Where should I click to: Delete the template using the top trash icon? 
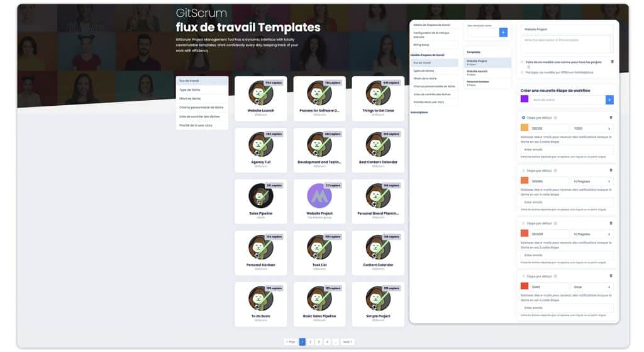[x=612, y=62]
